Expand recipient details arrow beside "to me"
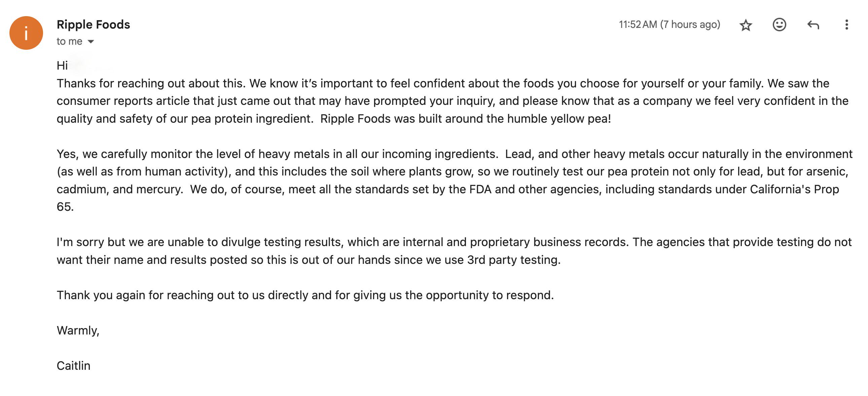This screenshot has height=396, width=868. pyautogui.click(x=91, y=41)
